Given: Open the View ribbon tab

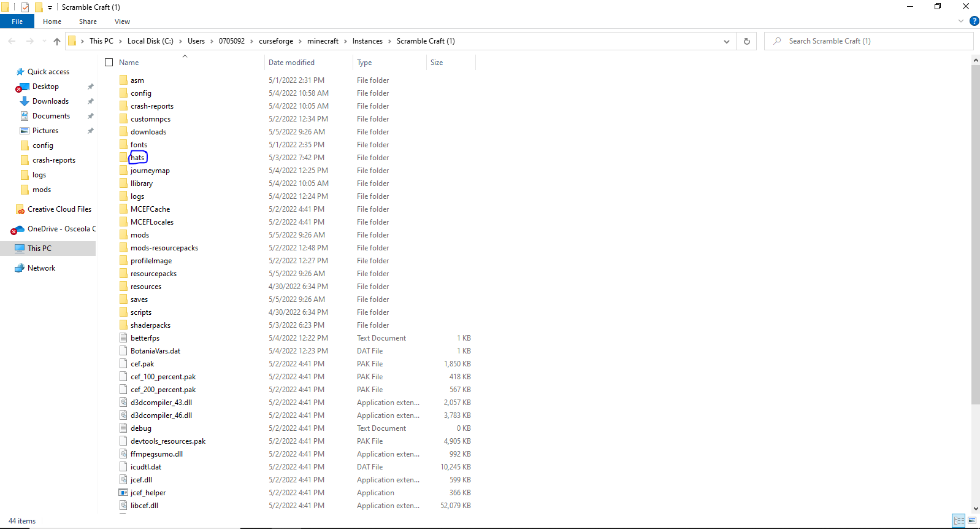Looking at the screenshot, I should 122,21.
